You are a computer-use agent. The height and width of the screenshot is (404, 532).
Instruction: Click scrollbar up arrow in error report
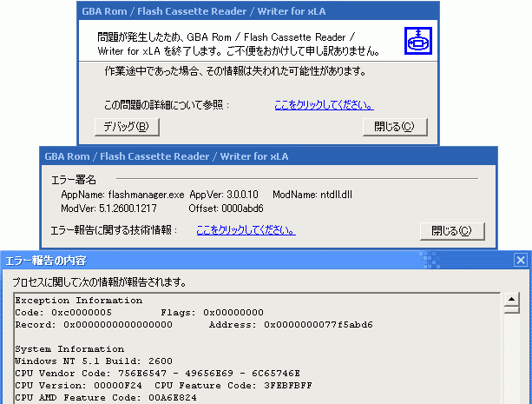[x=512, y=300]
